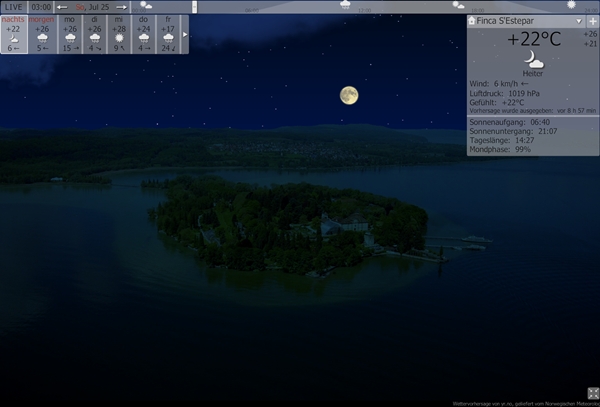Click the +17 temperature under fr
Viewport: 600px width, 407px height.
pyautogui.click(x=168, y=29)
